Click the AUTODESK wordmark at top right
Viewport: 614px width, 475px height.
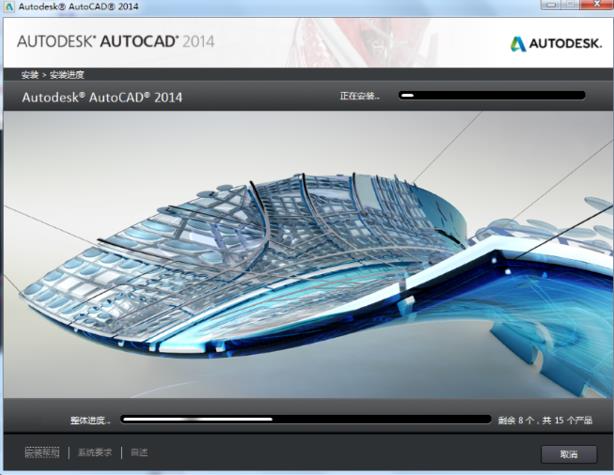tap(565, 44)
